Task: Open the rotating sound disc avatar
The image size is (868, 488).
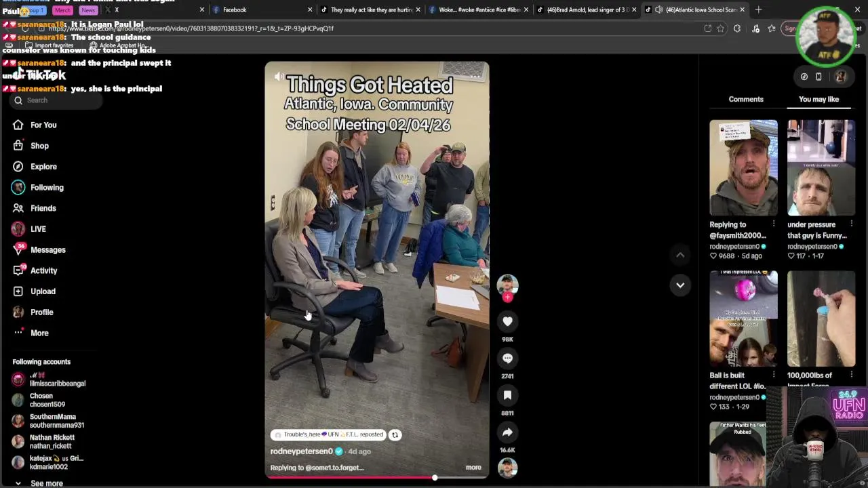Action: click(507, 468)
